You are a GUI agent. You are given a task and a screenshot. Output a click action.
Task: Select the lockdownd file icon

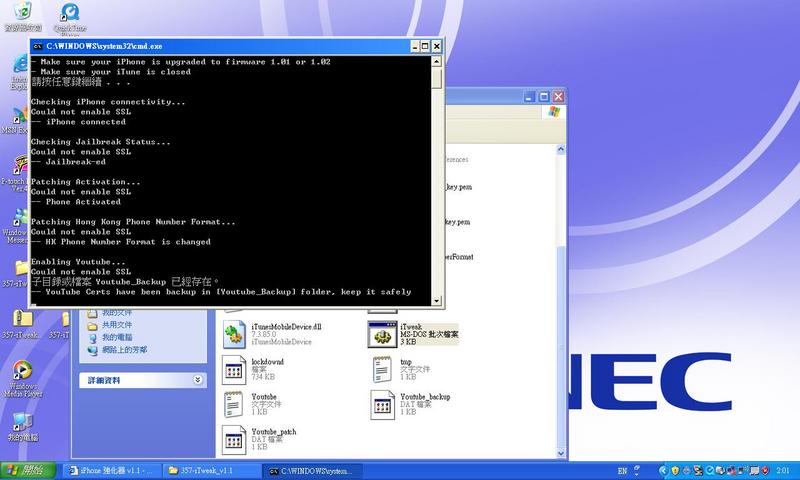coord(234,370)
